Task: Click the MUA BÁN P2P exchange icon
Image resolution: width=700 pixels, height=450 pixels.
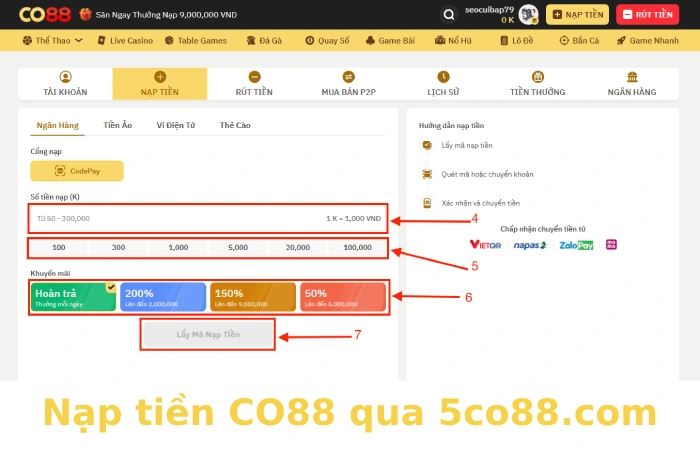Action: point(349,77)
